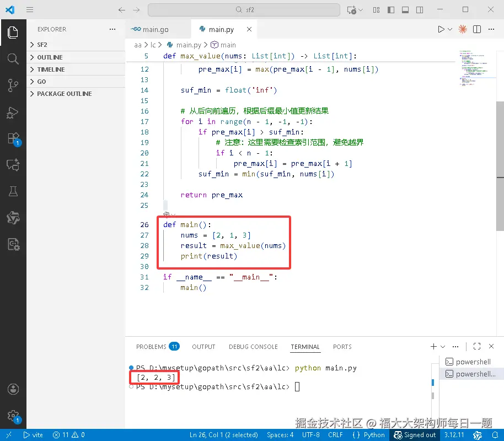Viewport: 504px width, 441px height.
Task: Toggle the Primary Side Bar visibility
Action: (391, 10)
